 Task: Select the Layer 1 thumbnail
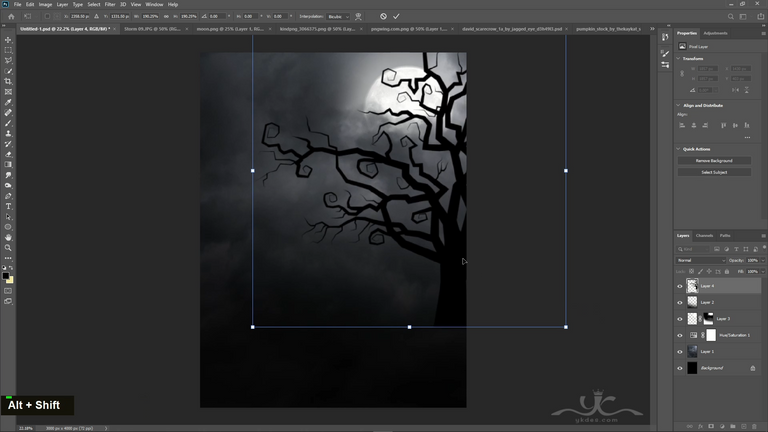click(692, 351)
